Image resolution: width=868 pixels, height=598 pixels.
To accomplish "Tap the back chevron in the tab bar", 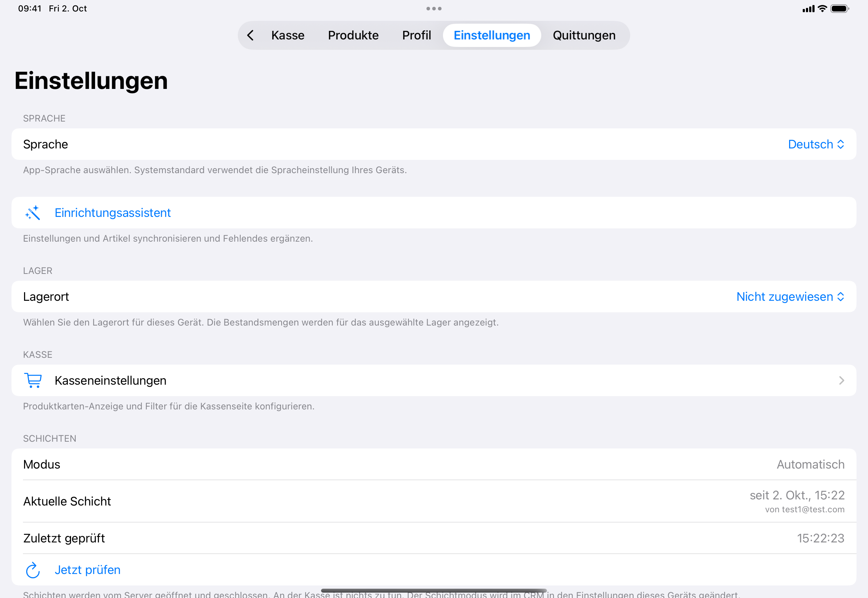I will click(x=250, y=35).
